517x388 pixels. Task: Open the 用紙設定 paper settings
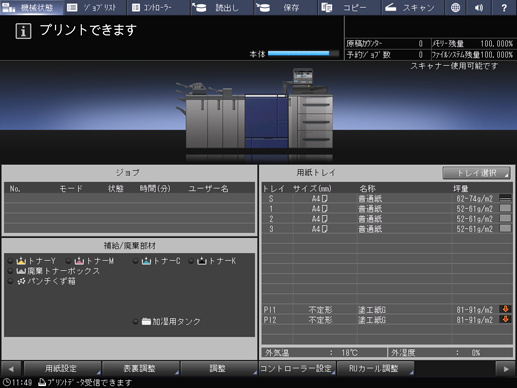pos(62,368)
